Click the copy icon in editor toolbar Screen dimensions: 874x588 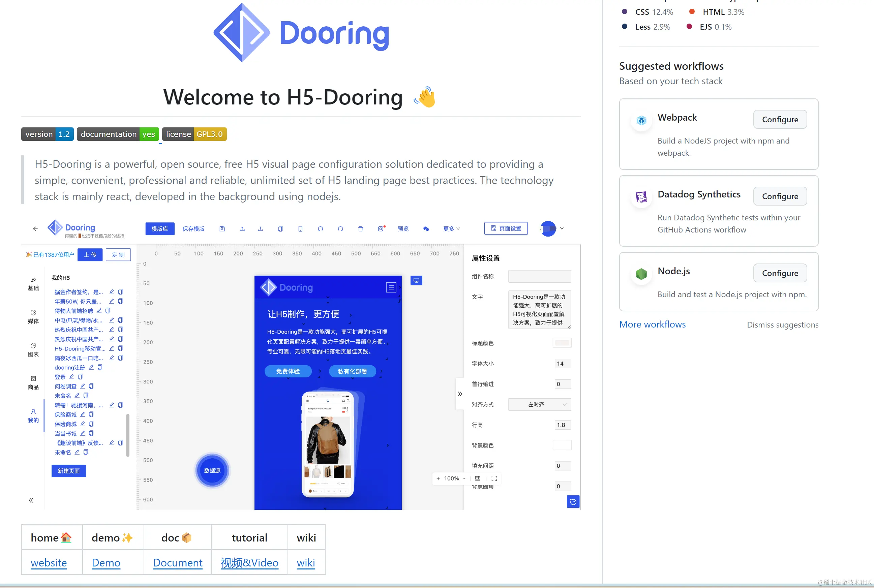coord(280,229)
